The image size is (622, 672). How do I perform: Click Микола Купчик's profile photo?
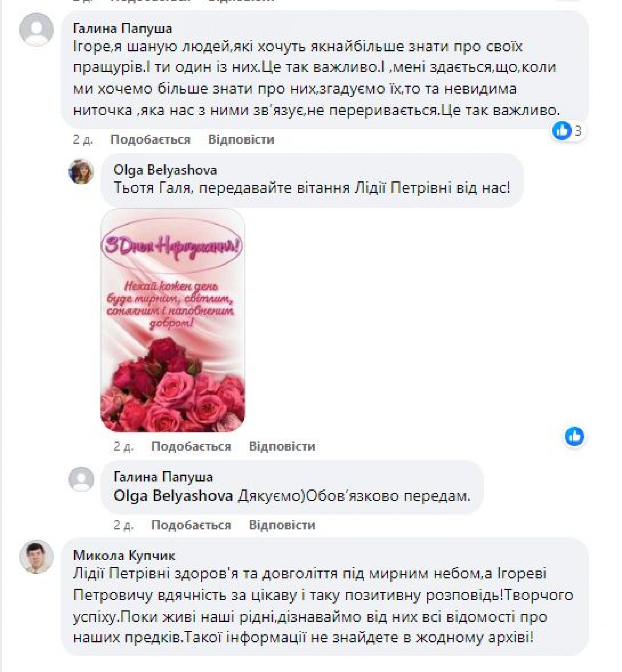pyautogui.click(x=36, y=557)
